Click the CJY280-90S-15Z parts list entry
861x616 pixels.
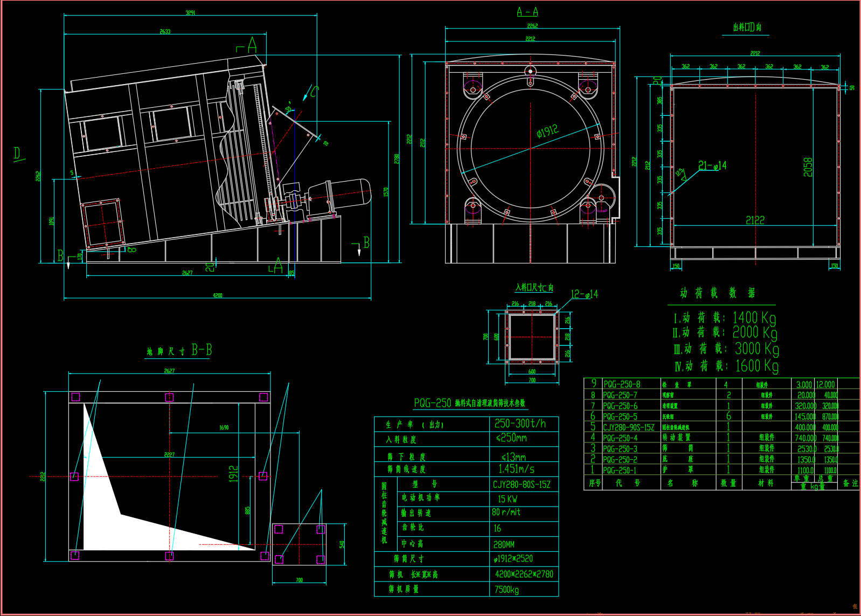click(x=628, y=427)
